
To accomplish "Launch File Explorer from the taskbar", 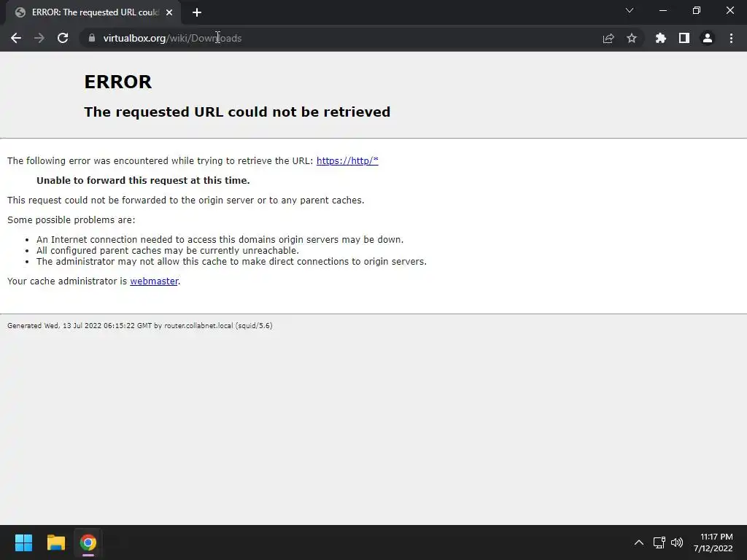I will pos(55,542).
